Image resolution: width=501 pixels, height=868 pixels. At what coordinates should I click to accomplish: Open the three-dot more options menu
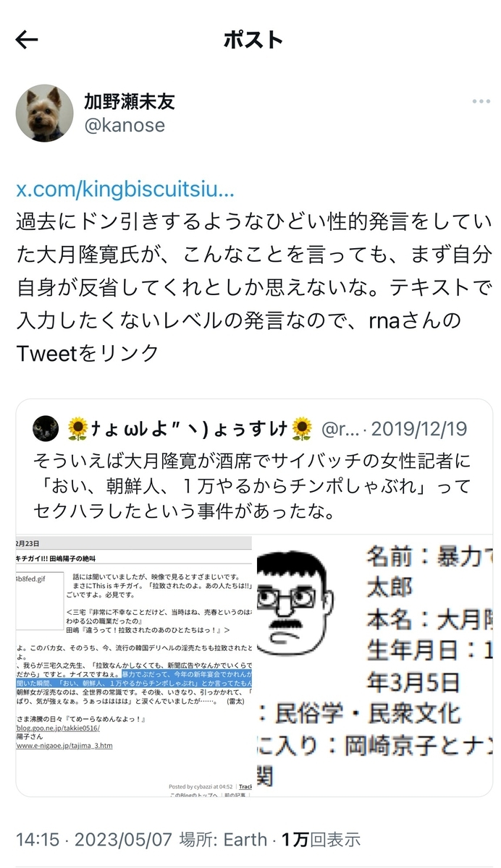tap(481, 102)
